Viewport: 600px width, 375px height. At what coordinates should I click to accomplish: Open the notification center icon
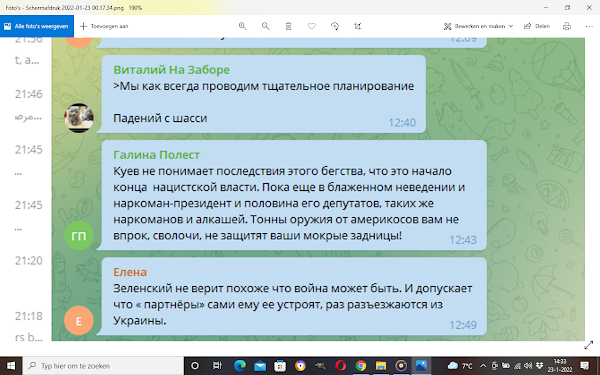(585, 366)
